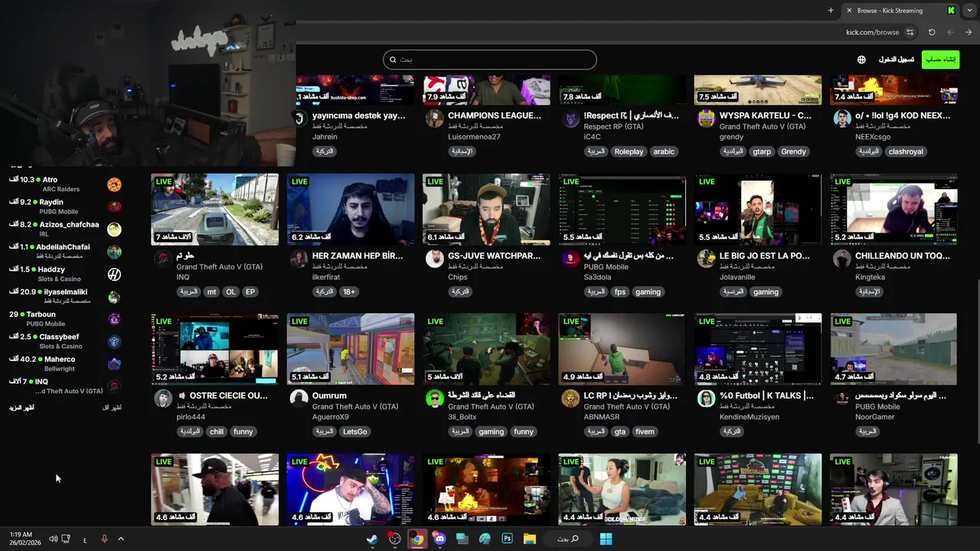Image resolution: width=980 pixels, height=551 pixels.
Task: Open NoorGamer PUBG Mobile stream thumbnail
Action: click(x=893, y=349)
